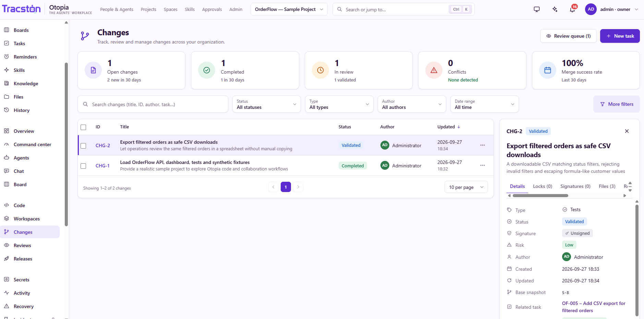Open the 10 per page dropdown

(x=466, y=187)
